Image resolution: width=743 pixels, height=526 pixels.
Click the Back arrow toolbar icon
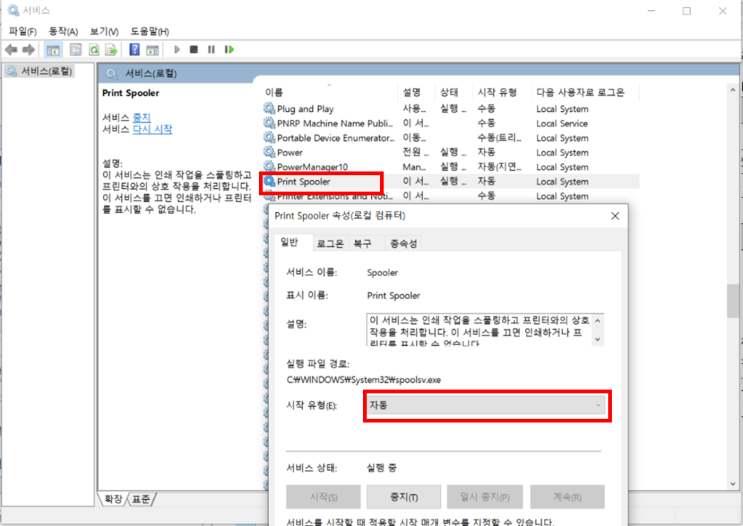pyautogui.click(x=11, y=49)
